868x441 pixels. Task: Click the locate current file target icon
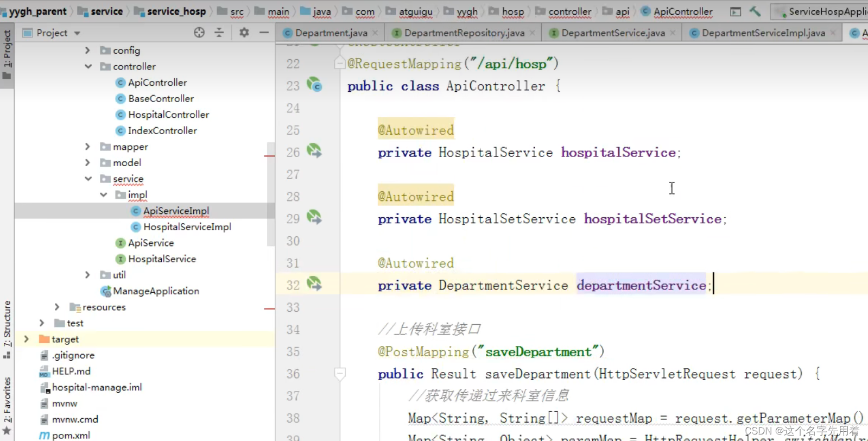click(x=199, y=33)
